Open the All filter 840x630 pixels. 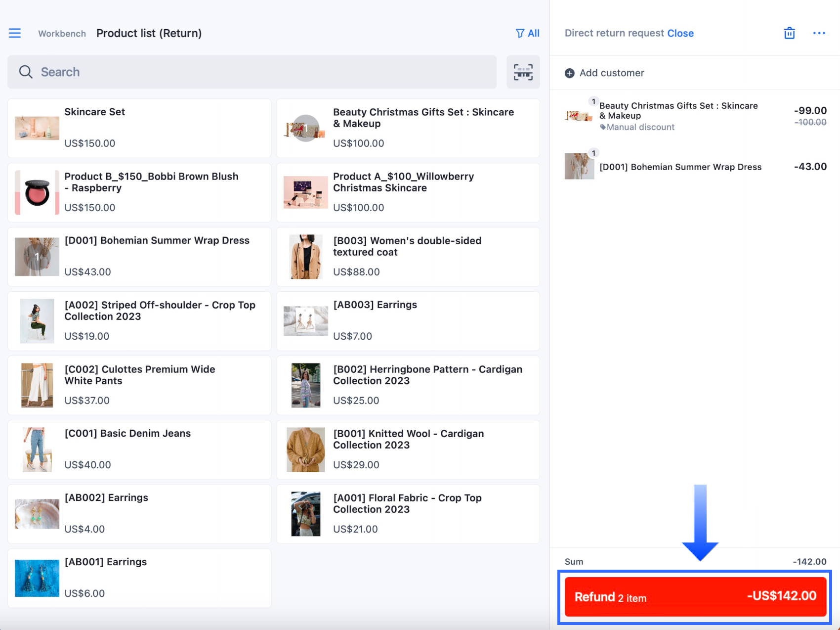pyautogui.click(x=528, y=33)
